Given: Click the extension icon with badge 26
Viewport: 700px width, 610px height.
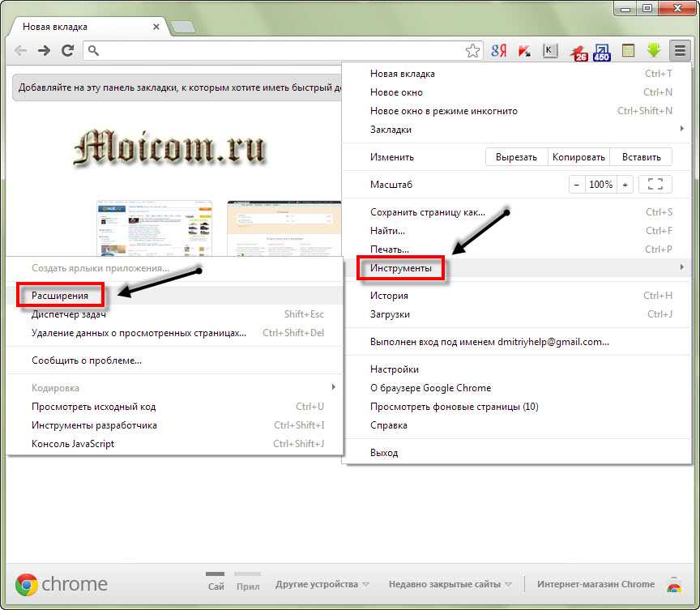Looking at the screenshot, I should pos(578,52).
